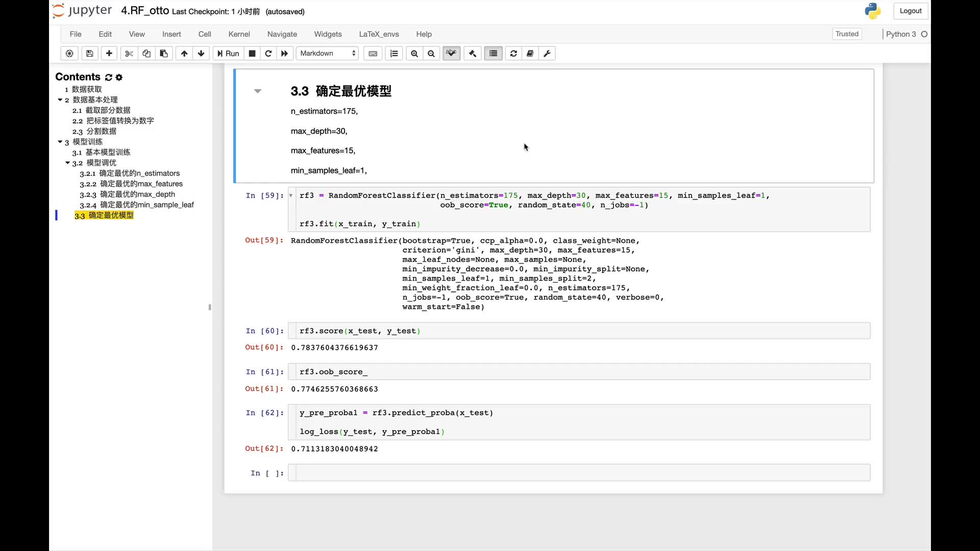The height and width of the screenshot is (551, 980).
Task: Paste cells below using the clipboard icon
Action: point(164,54)
